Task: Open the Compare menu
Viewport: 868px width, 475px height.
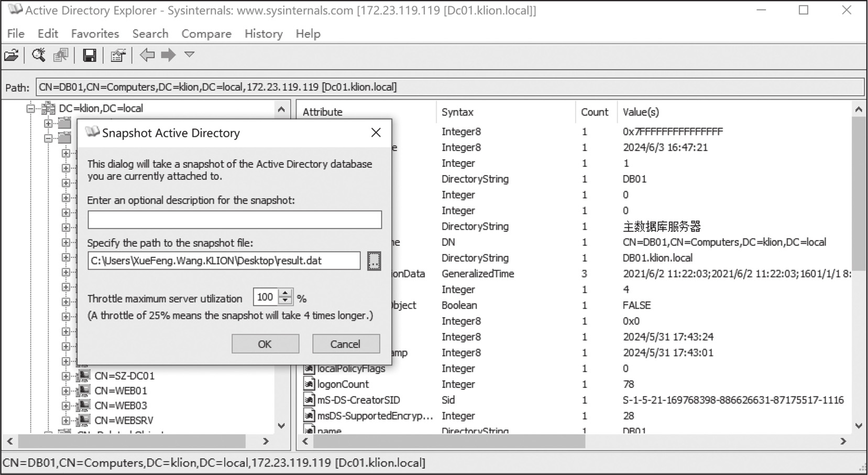Action: coord(206,34)
